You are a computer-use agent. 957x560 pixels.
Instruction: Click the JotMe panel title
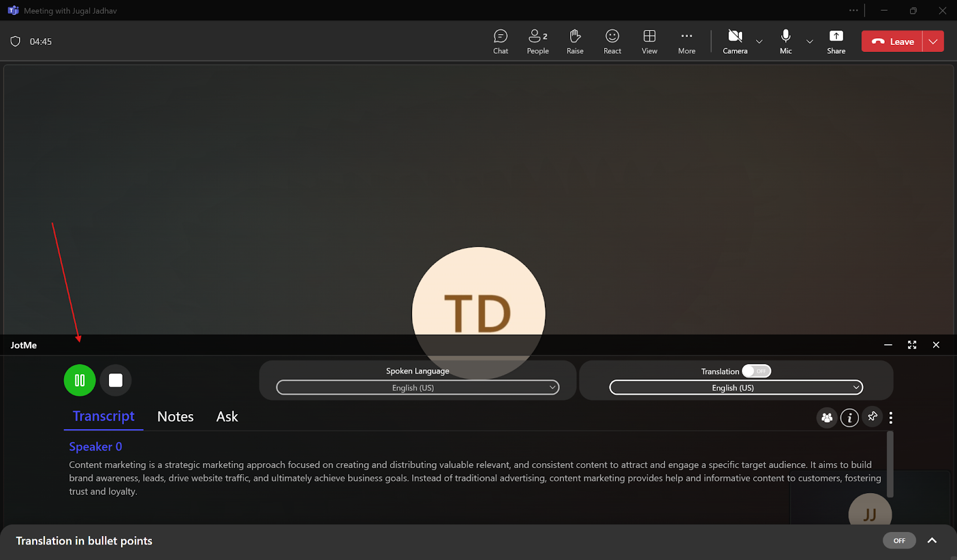pos(24,345)
